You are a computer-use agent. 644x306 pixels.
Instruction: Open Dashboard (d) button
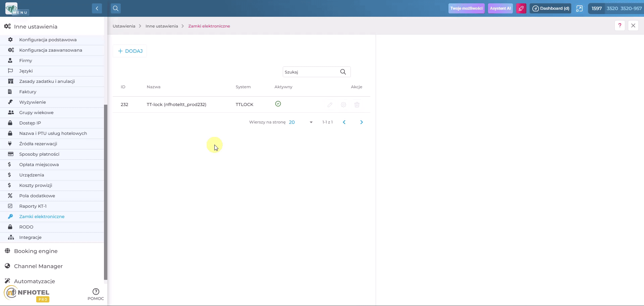pos(550,8)
